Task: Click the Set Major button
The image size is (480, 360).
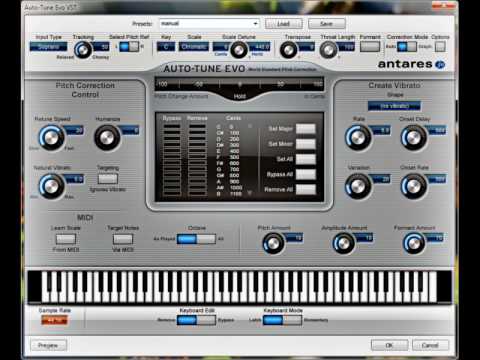Action: click(306, 129)
